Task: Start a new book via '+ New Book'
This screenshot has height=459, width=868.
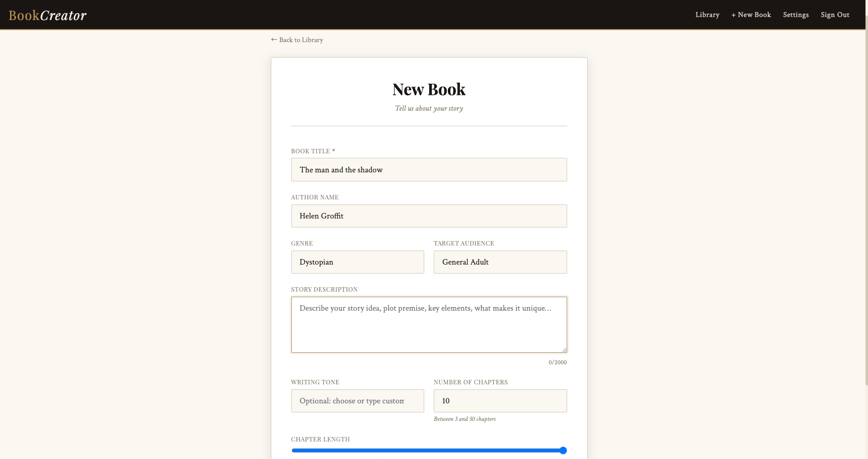Action: pos(751,15)
